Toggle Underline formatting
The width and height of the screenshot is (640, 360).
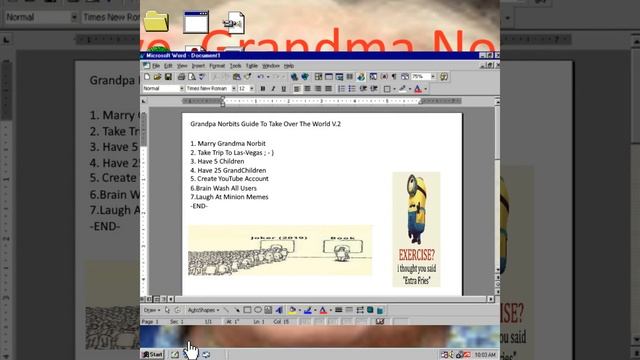pyautogui.click(x=284, y=89)
